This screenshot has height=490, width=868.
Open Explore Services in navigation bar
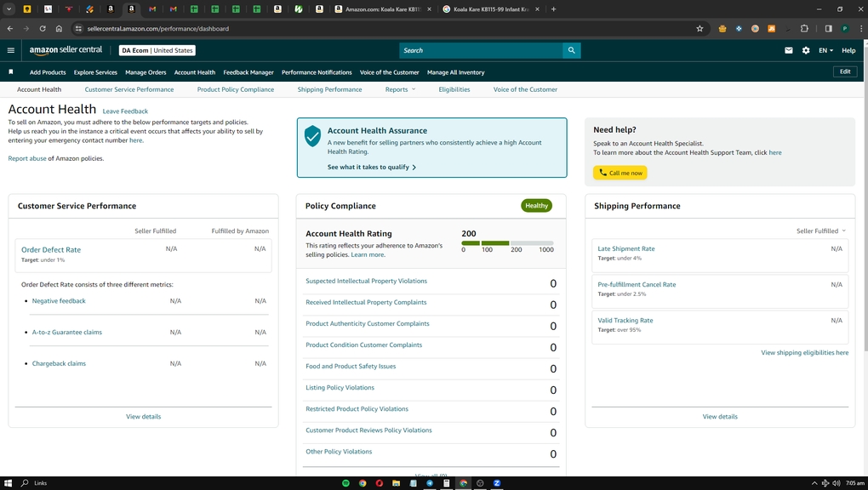95,72
